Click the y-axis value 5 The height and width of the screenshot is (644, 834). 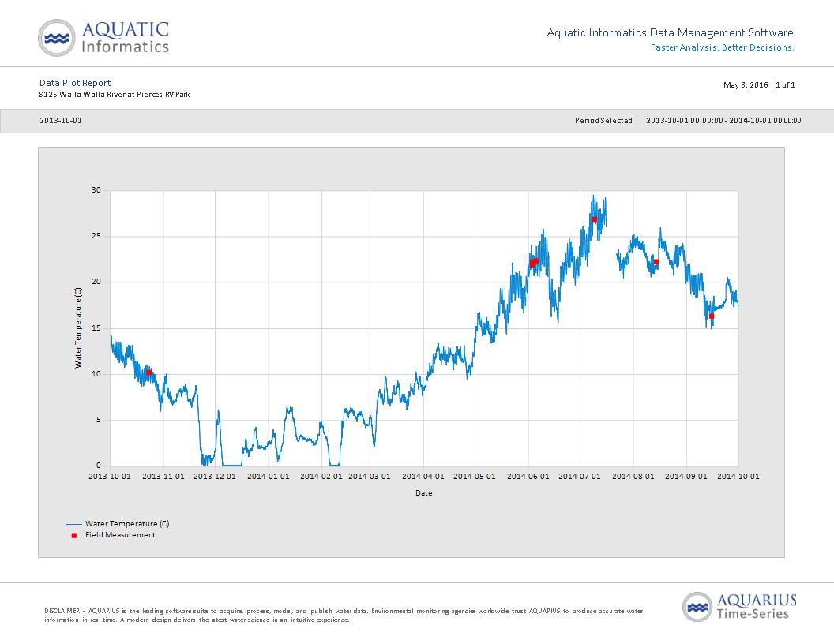tap(99, 420)
